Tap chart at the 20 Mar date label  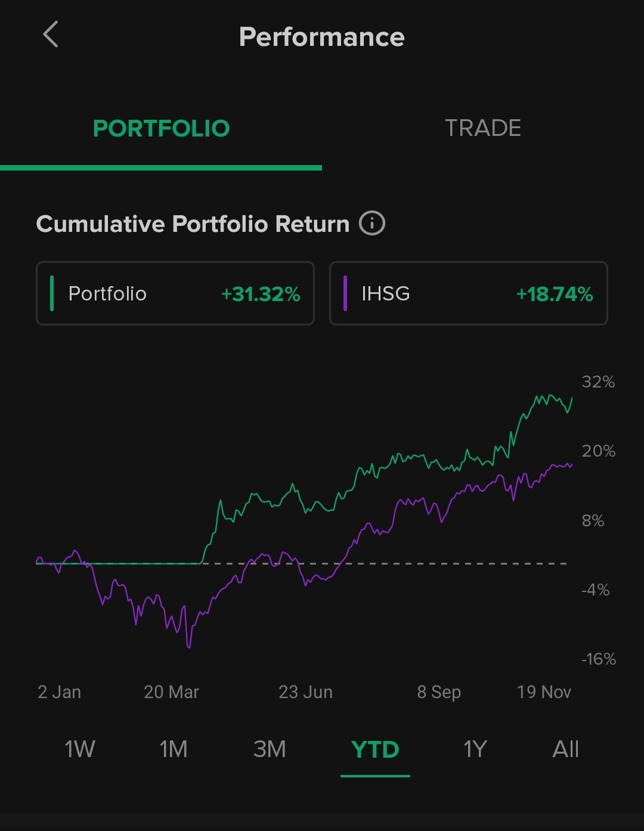pyautogui.click(x=171, y=692)
